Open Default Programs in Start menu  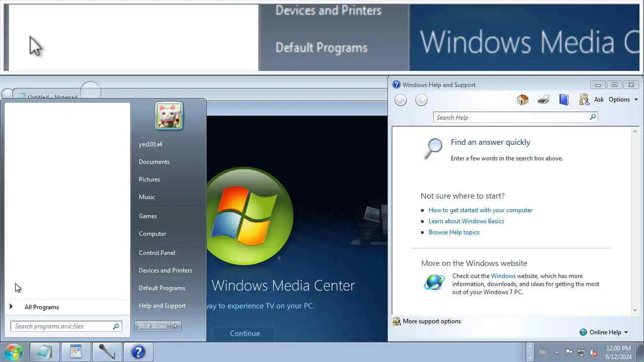[x=162, y=288]
